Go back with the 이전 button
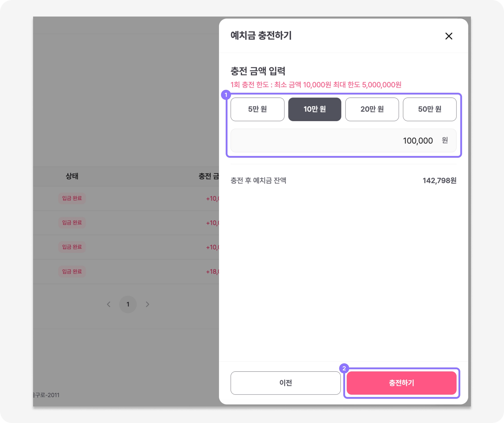The width and height of the screenshot is (504, 423). coord(285,383)
